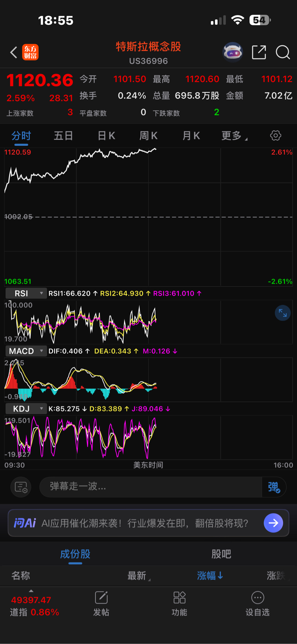
Task: Open the RSI indicator dropdown
Action: coord(26,294)
